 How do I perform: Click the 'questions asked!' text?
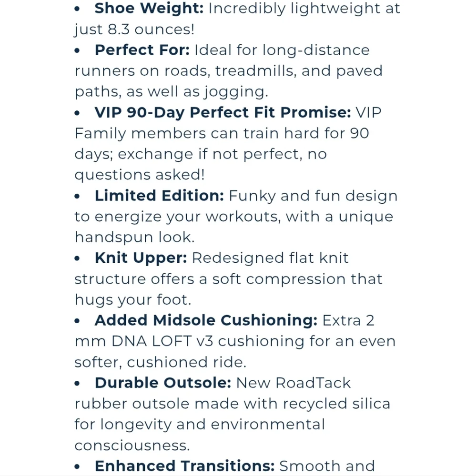pyautogui.click(x=140, y=175)
